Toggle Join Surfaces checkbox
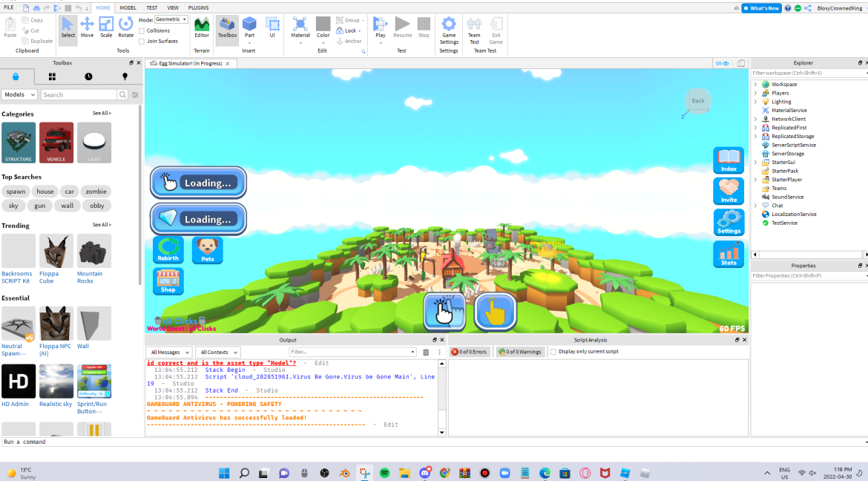This screenshot has width=868, height=481. click(142, 42)
